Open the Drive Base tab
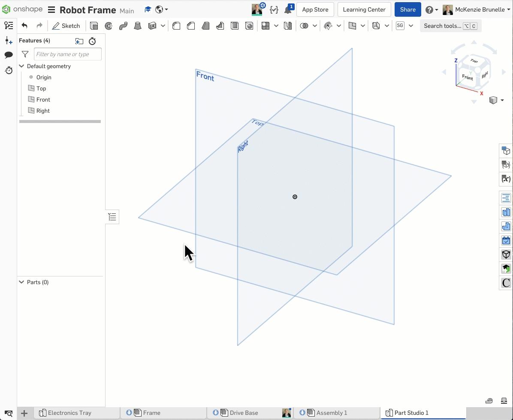Screen dimensions: 513x420 click(x=244, y=413)
